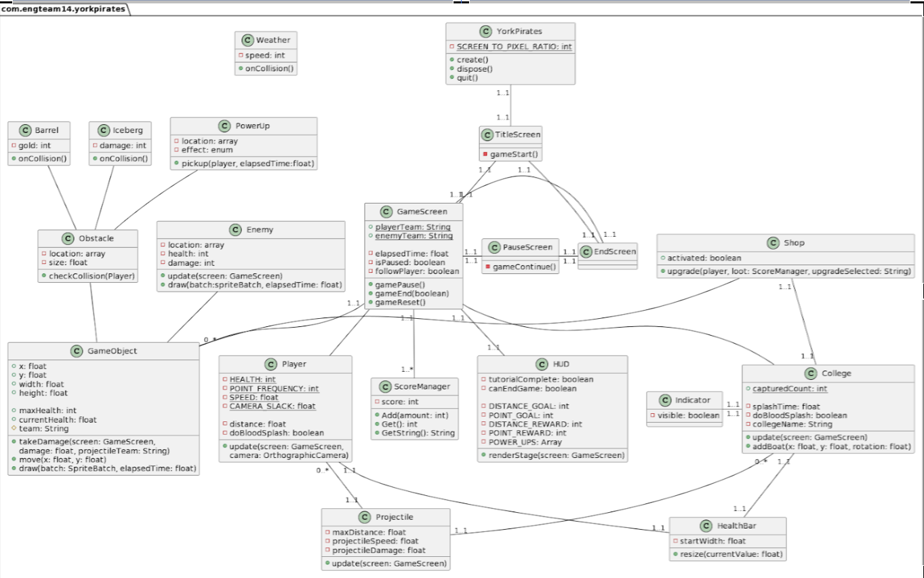Select the GetString(): String method

click(x=419, y=433)
